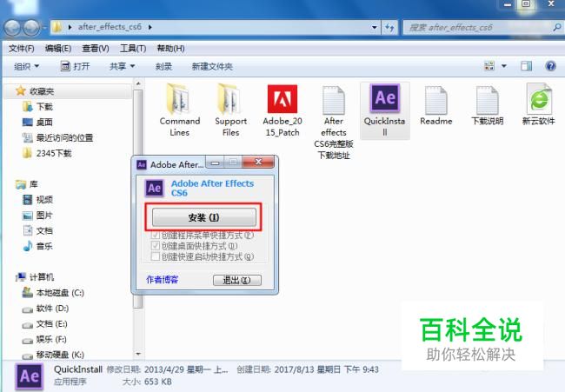This screenshot has width=565, height=392.
Task: Click the 退出 (X) button
Action: [237, 280]
